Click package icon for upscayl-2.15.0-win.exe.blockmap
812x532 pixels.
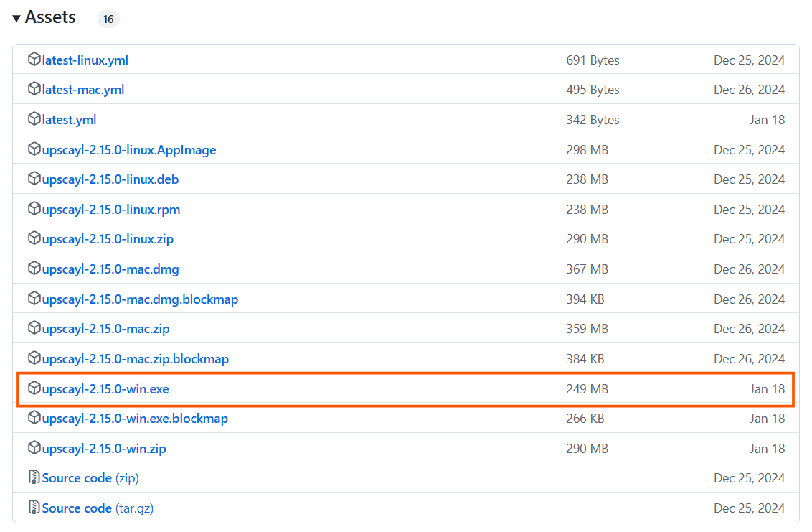pos(34,418)
